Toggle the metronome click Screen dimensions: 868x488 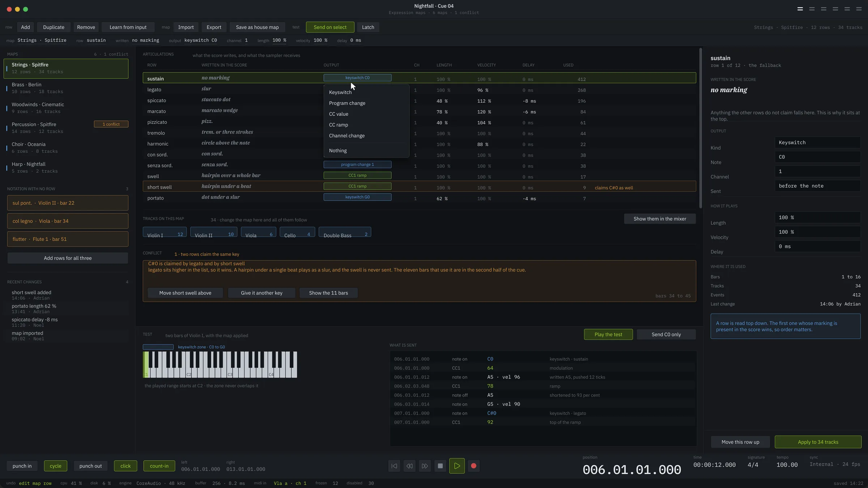[x=125, y=466]
